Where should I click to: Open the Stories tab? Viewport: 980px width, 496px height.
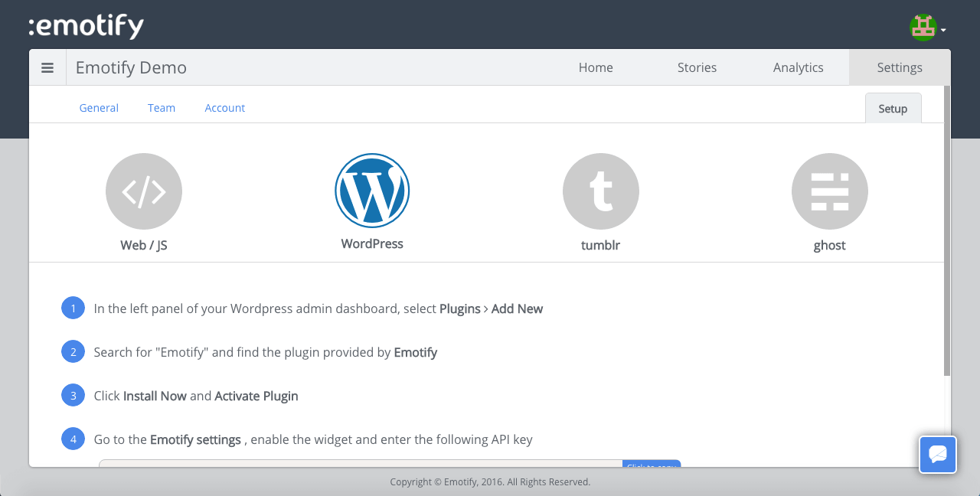pos(697,67)
